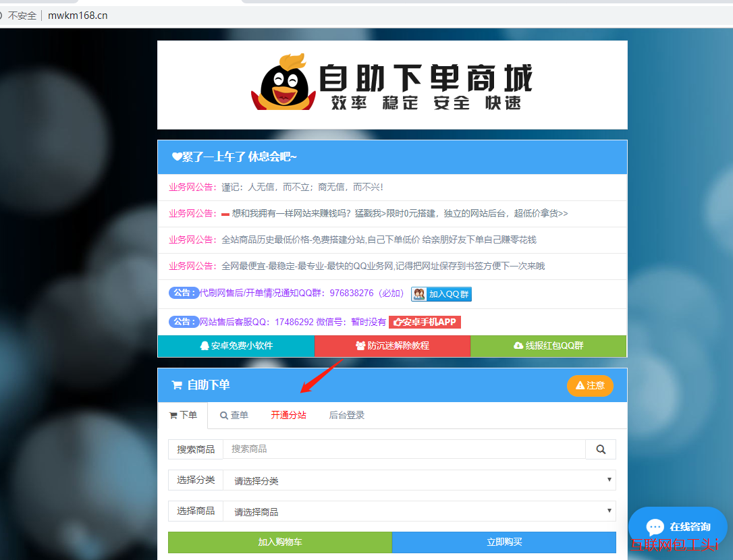Click the QQ group icon on 加入QQ群 button
Viewport: 733px width, 560px height.
point(419,293)
